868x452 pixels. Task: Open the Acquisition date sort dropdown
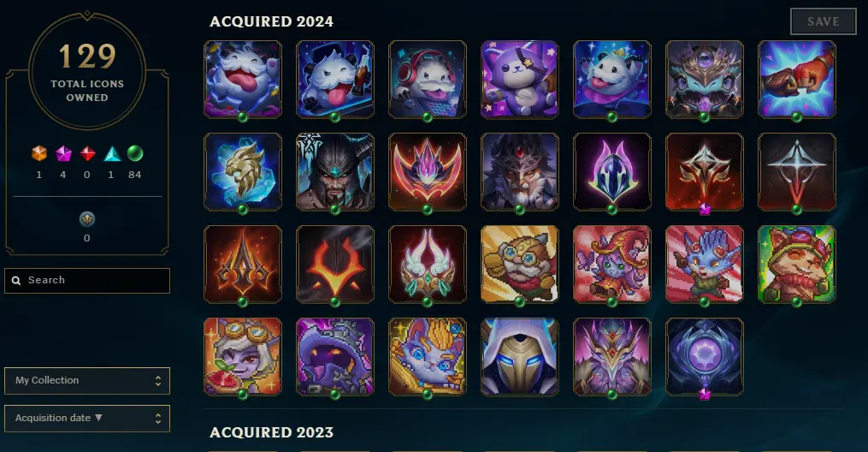click(x=87, y=419)
